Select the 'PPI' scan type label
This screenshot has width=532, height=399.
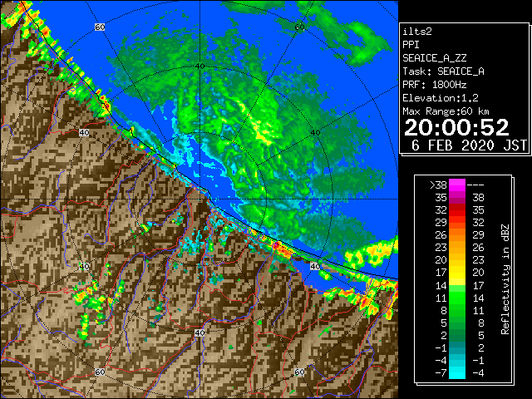411,45
